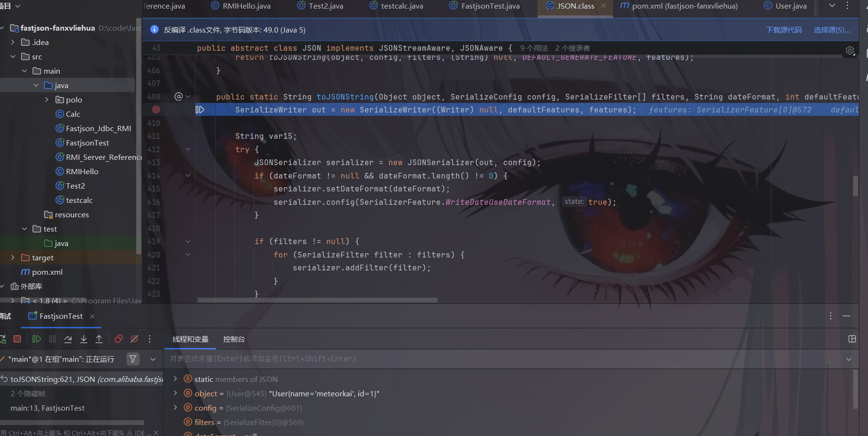868x436 pixels.
Task: Expand the object variable node
Action: [176, 393]
